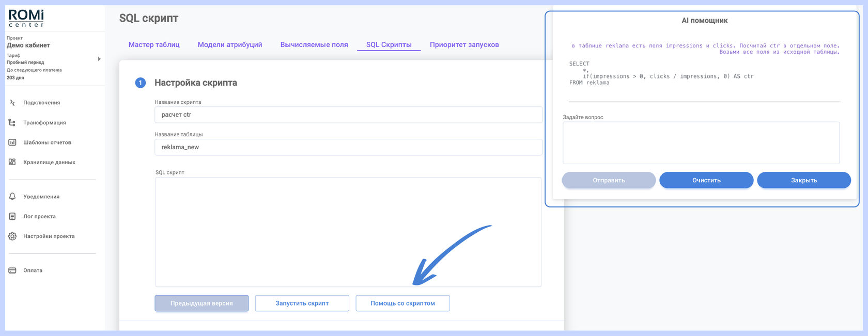
Task: Click the if(impressions > 0 code line
Action: pos(668,76)
